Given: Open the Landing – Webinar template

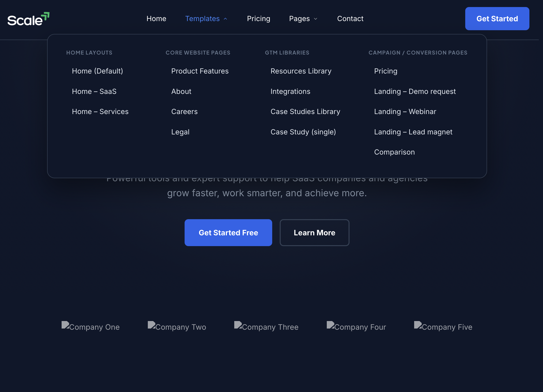Looking at the screenshot, I should click(405, 111).
